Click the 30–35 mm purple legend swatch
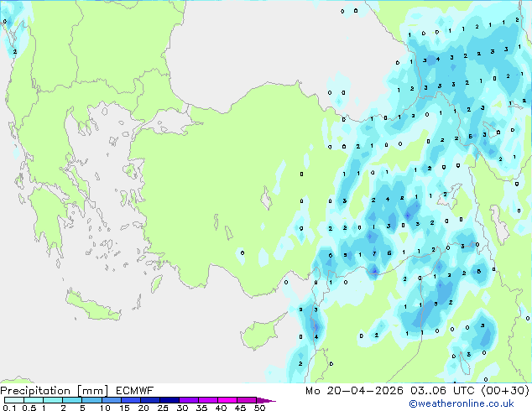 189,400
